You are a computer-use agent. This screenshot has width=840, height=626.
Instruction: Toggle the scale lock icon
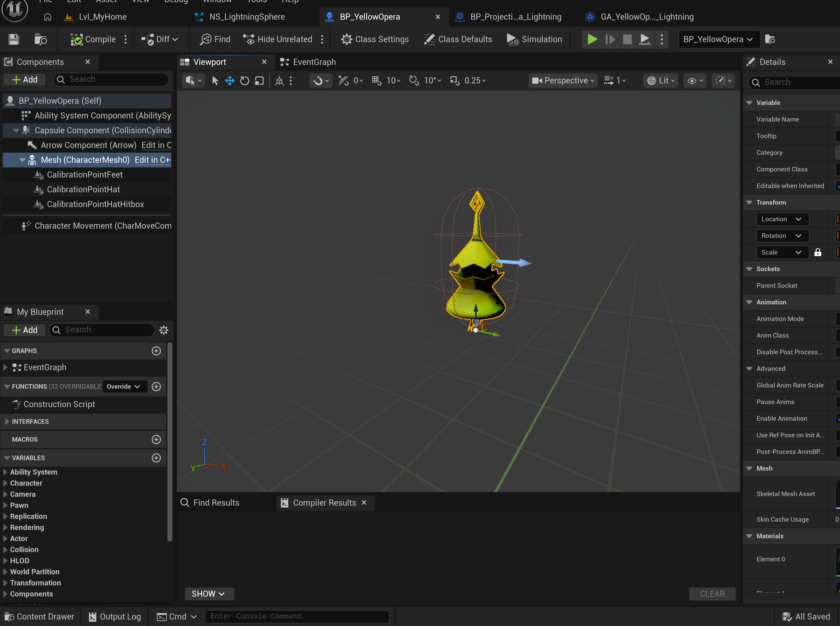click(x=818, y=252)
